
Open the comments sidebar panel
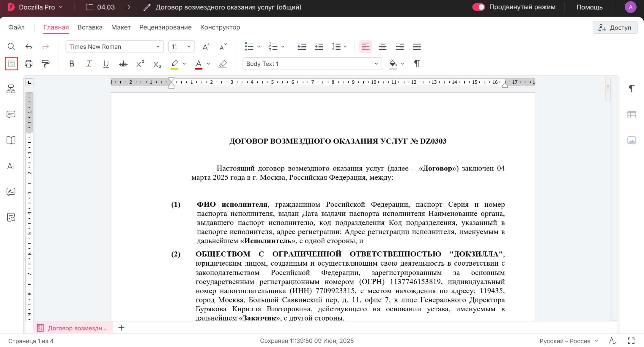[x=11, y=114]
